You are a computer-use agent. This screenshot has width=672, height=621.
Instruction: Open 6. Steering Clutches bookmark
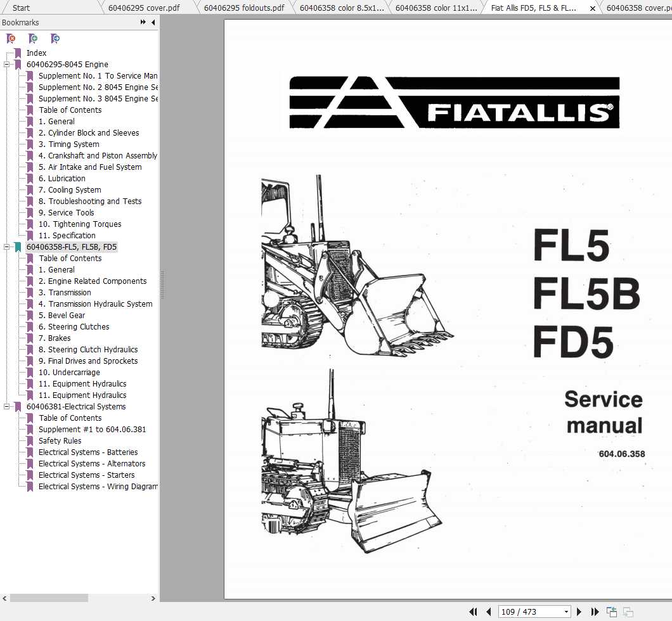74,327
